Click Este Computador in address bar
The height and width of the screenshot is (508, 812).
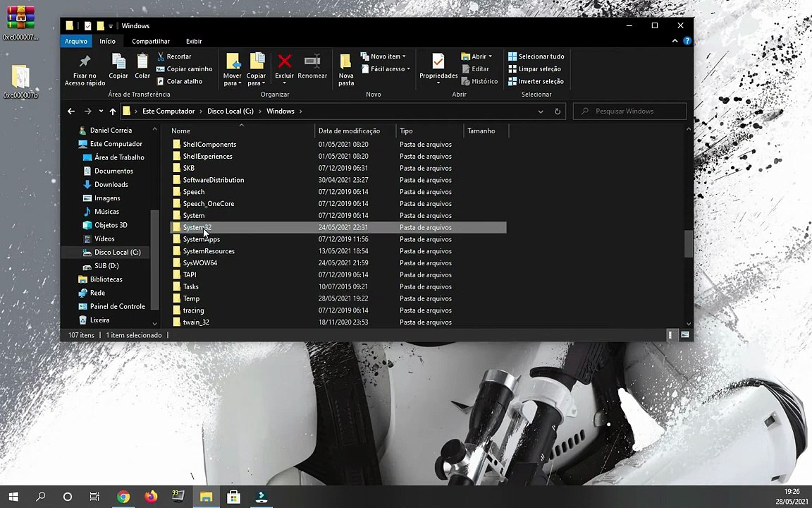[x=169, y=111]
